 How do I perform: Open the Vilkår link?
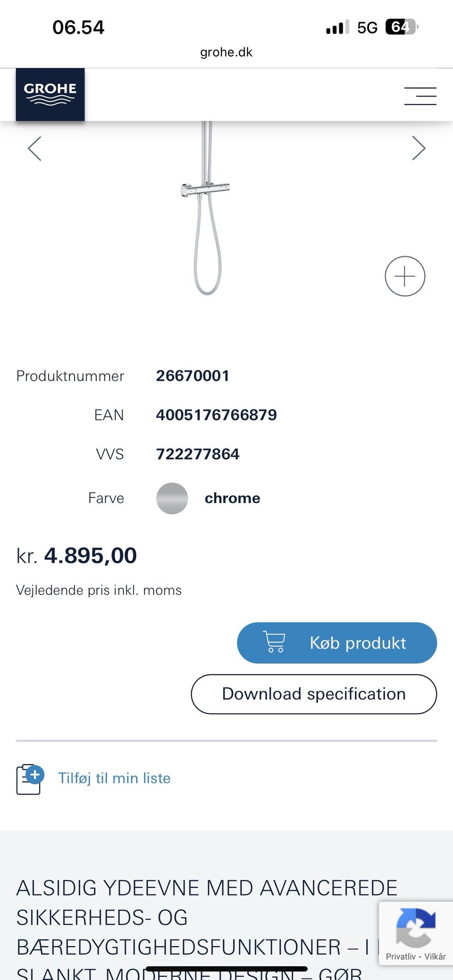435,956
